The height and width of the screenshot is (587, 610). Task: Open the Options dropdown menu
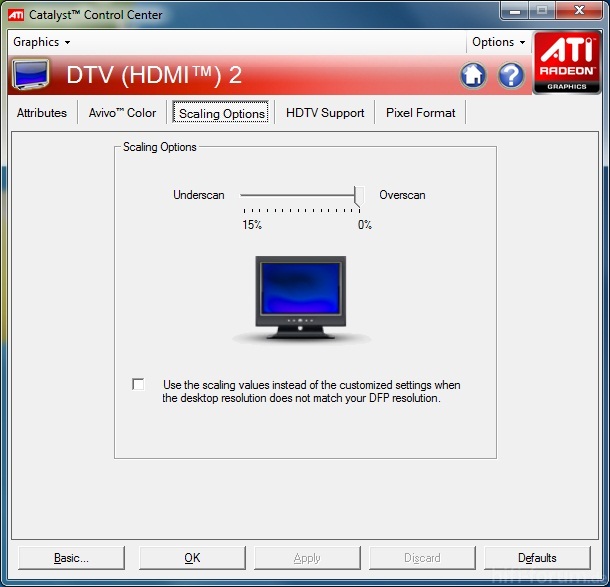498,42
